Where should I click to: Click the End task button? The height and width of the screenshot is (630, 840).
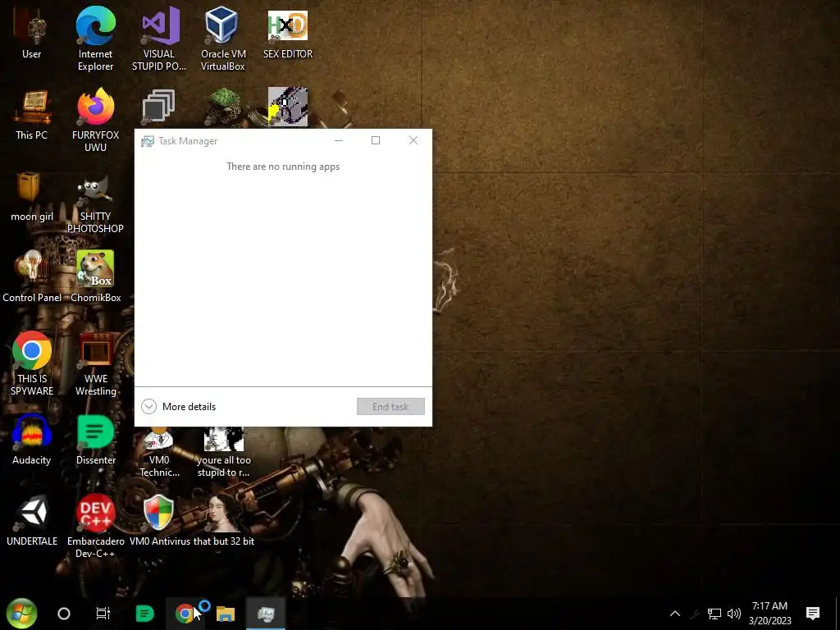[x=390, y=407]
